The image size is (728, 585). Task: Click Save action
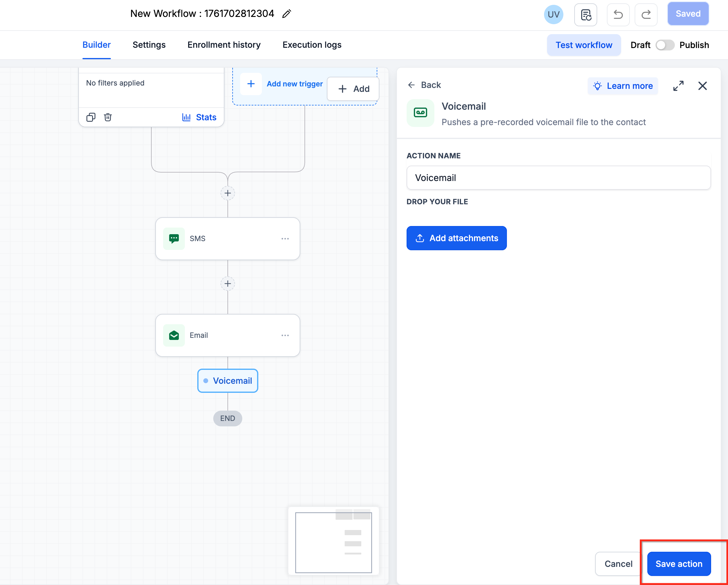tap(679, 564)
